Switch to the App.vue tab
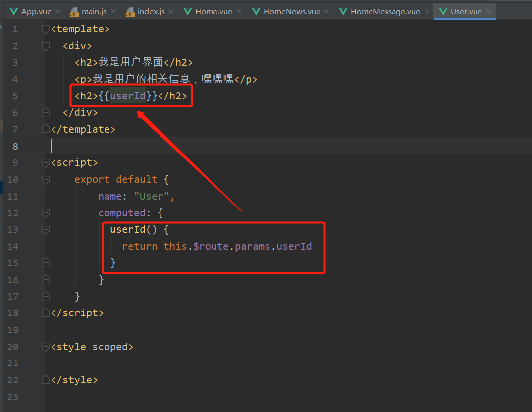 [x=36, y=12]
